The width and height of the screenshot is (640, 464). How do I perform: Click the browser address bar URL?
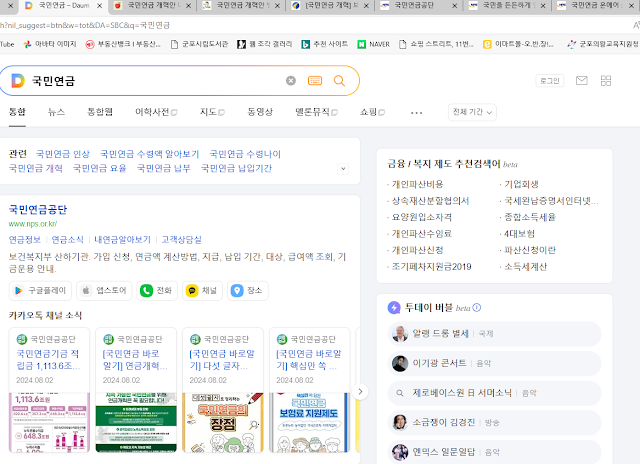(x=85, y=25)
